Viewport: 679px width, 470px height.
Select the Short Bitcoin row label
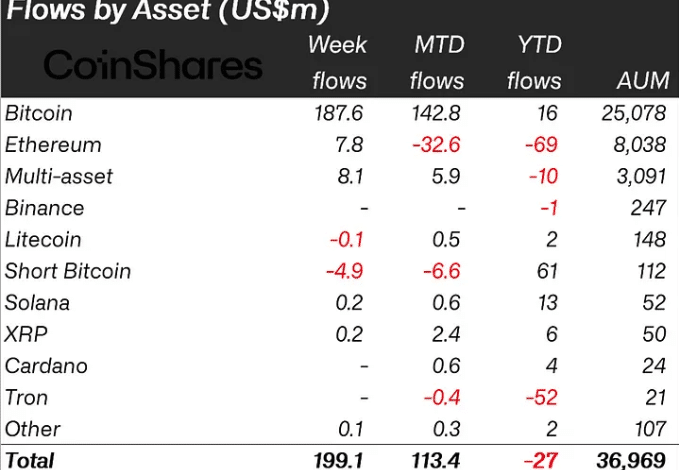coord(68,271)
